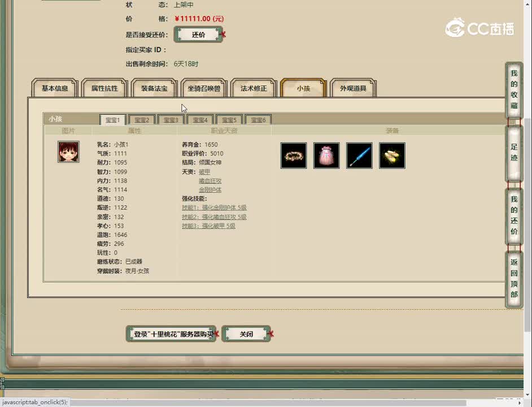Click the 嗜血狂攻 talent link
This screenshot has height=407, width=532.
pos(210,181)
